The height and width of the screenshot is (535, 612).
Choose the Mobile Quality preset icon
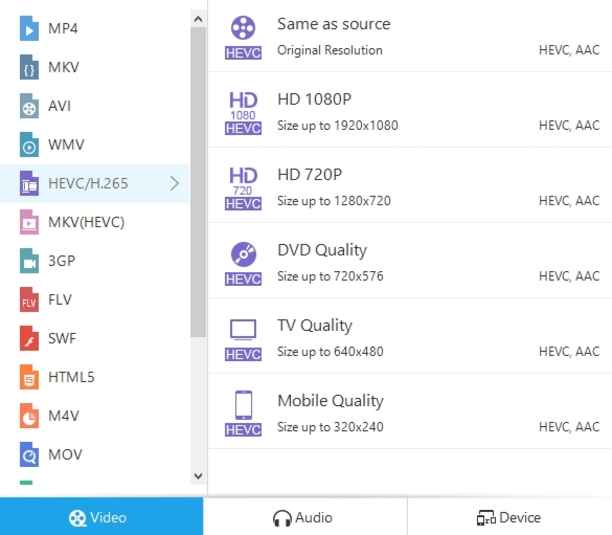[243, 412]
